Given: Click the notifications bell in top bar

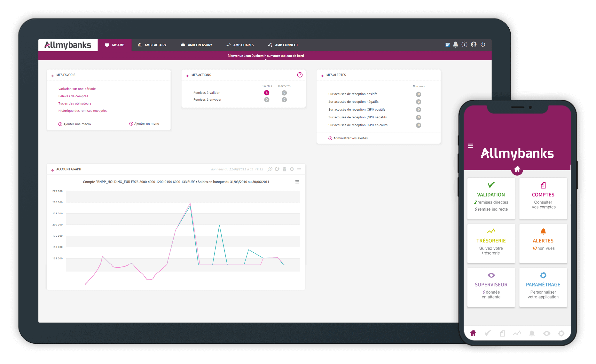Looking at the screenshot, I should [x=455, y=44].
